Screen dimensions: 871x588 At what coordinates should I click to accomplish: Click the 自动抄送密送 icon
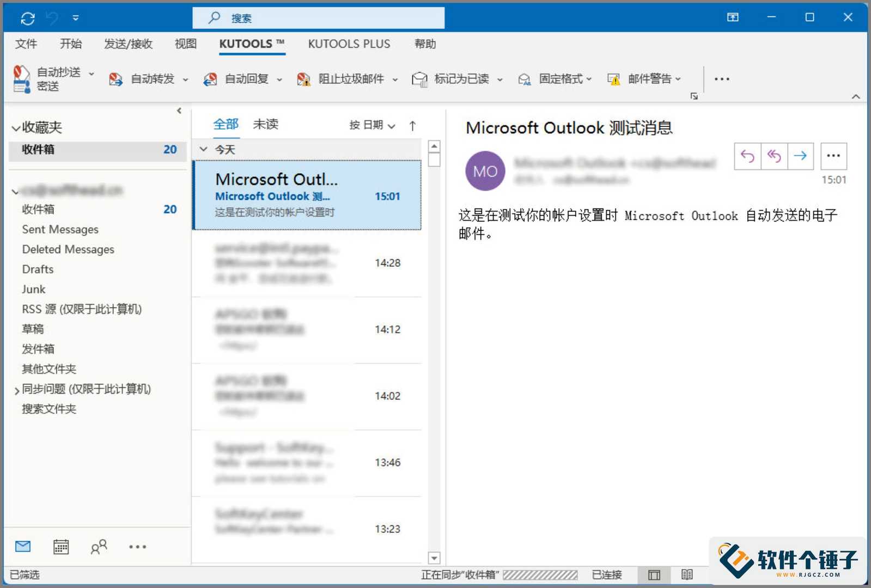tap(22, 79)
